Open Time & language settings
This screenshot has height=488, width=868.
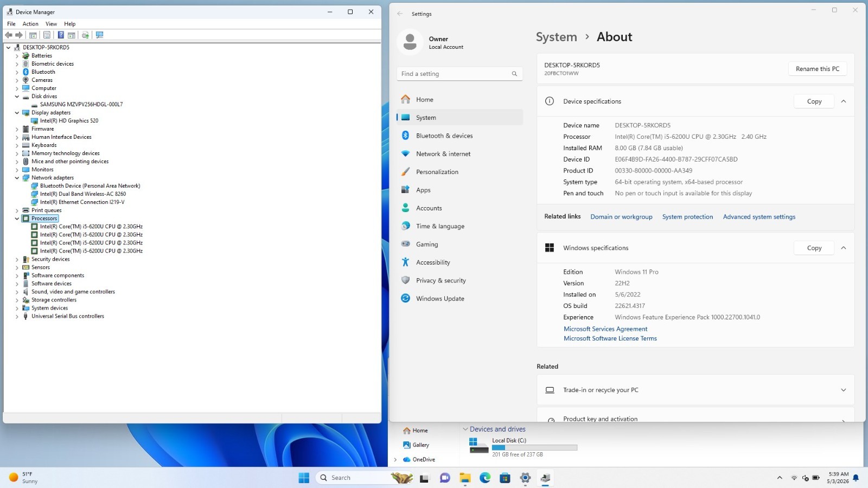tap(459, 226)
